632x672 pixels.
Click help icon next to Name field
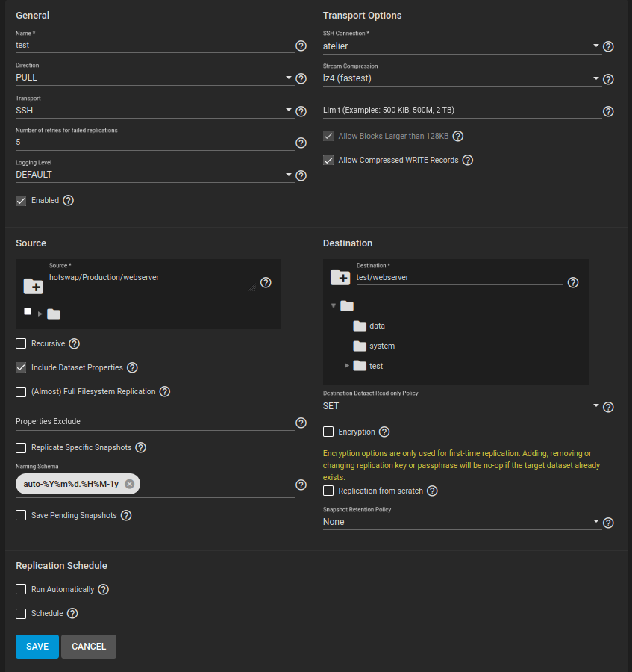pyautogui.click(x=301, y=46)
